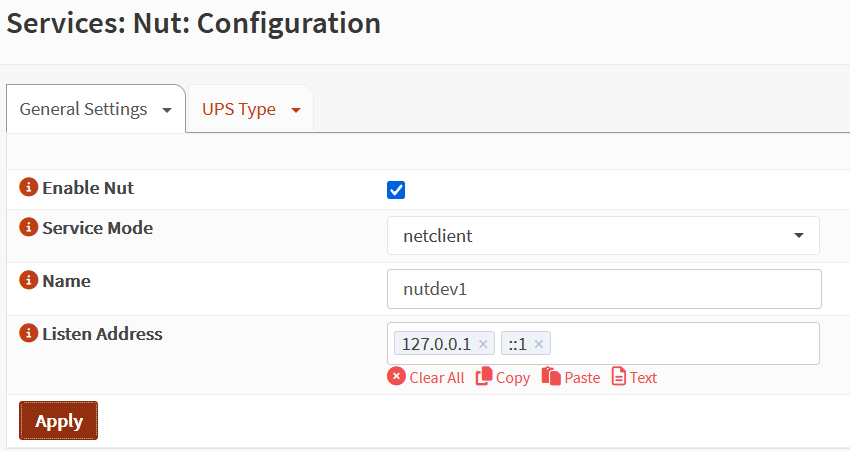The height and width of the screenshot is (451, 850).
Task: Click the Clear All icon
Action: coord(396,377)
